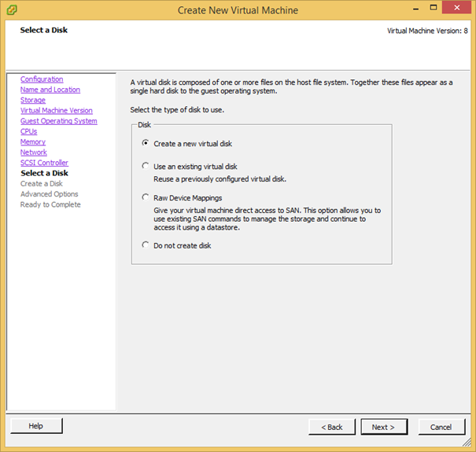Click the vSphere icon in title bar

tap(12, 10)
